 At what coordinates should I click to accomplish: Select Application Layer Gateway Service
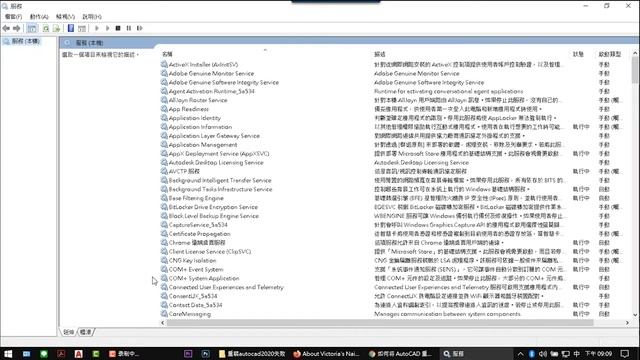point(214,136)
